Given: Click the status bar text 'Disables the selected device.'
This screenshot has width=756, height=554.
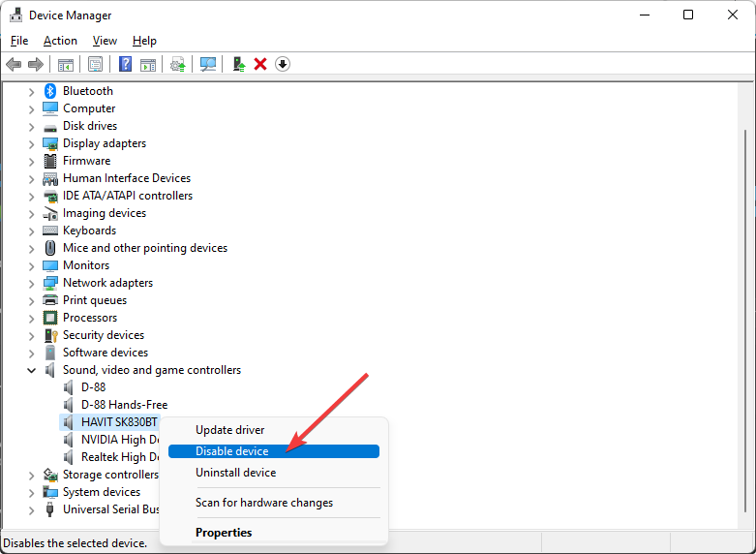Looking at the screenshot, I should [x=76, y=543].
